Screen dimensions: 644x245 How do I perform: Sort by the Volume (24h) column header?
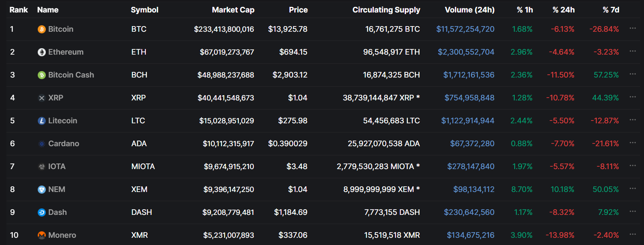(469, 10)
